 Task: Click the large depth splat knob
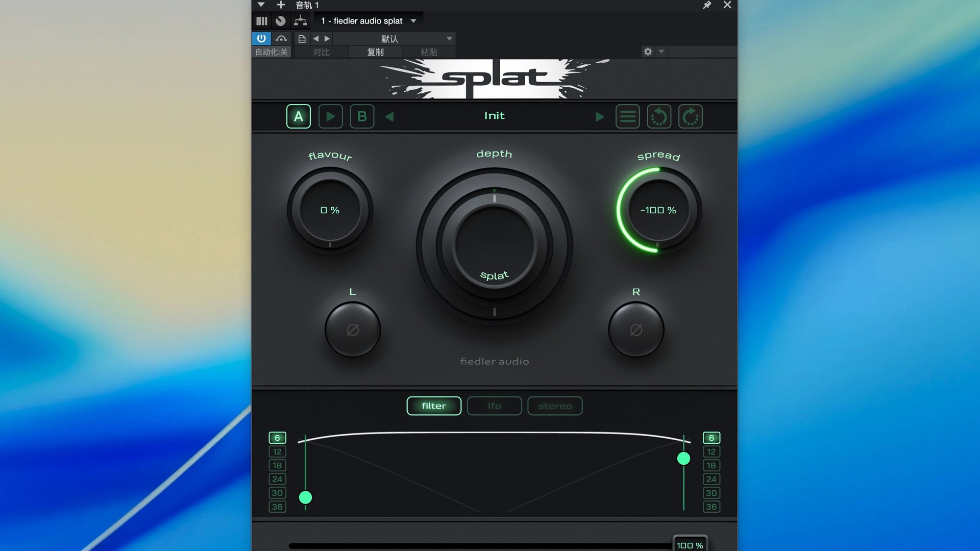494,246
